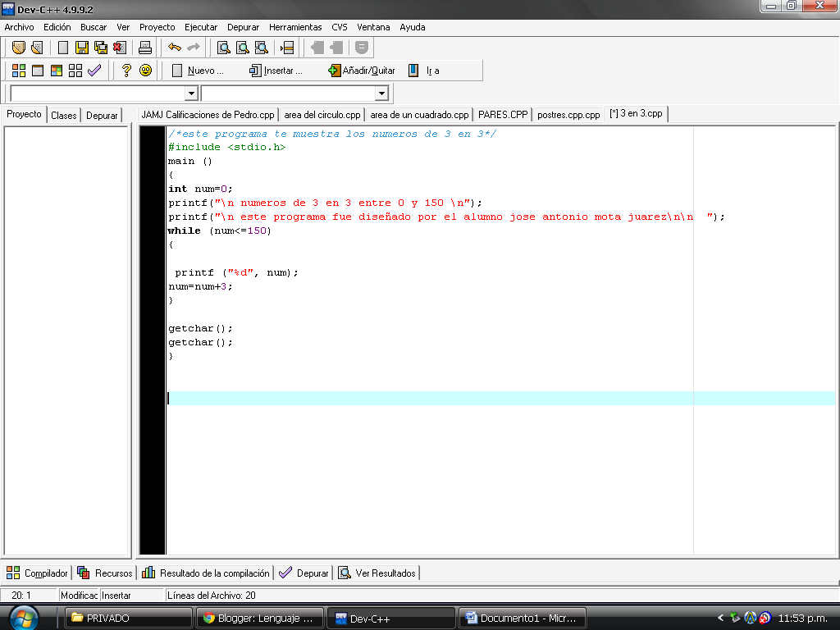The height and width of the screenshot is (630, 840).
Task: Save the current file with the Save icon
Action: pyautogui.click(x=81, y=48)
